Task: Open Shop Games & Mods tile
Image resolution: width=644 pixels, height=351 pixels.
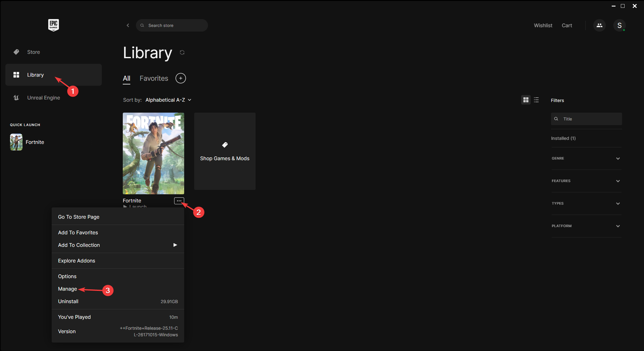Action: (225, 151)
